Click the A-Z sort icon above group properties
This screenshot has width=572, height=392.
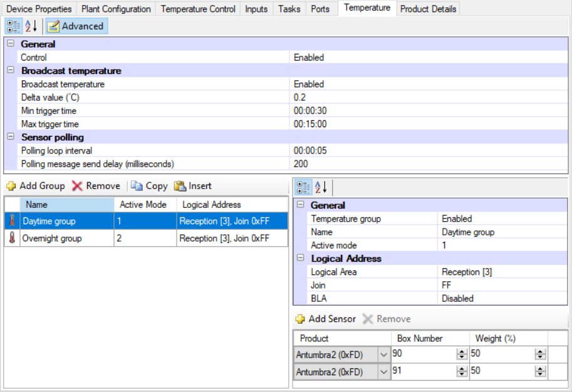(320, 187)
